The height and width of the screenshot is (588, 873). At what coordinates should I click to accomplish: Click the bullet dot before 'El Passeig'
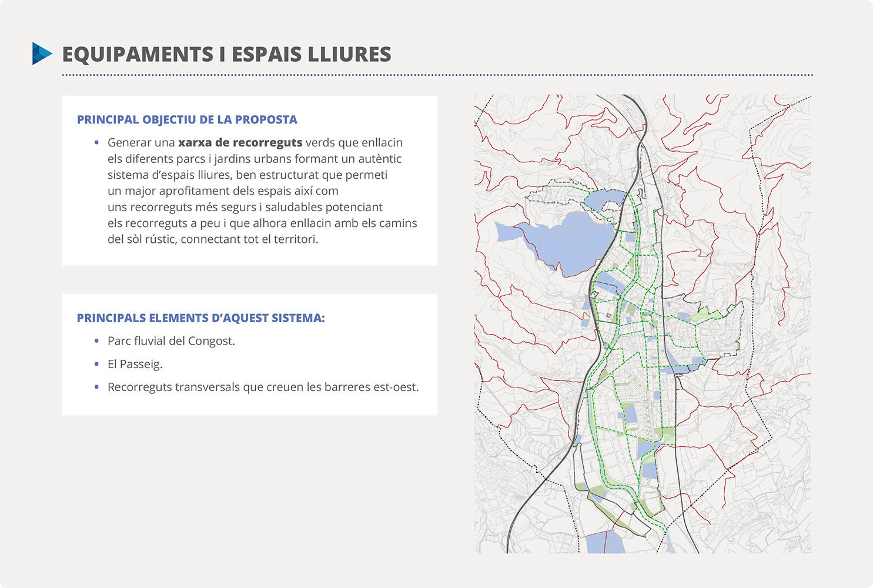pyautogui.click(x=96, y=364)
